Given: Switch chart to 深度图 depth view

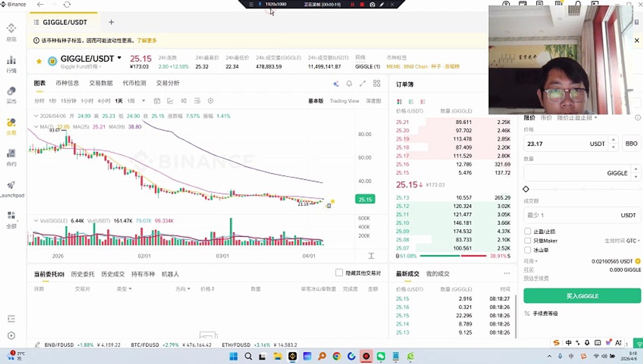Looking at the screenshot, I should (373, 101).
